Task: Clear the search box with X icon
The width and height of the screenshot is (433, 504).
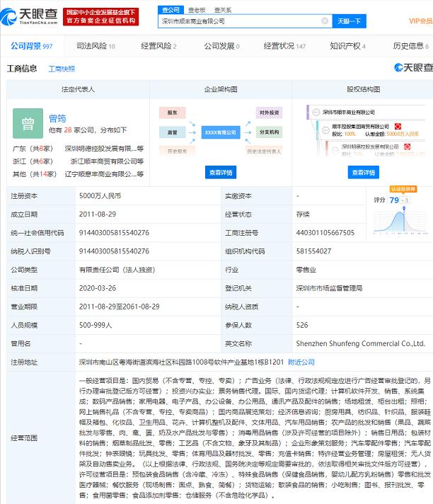Action: point(325,21)
